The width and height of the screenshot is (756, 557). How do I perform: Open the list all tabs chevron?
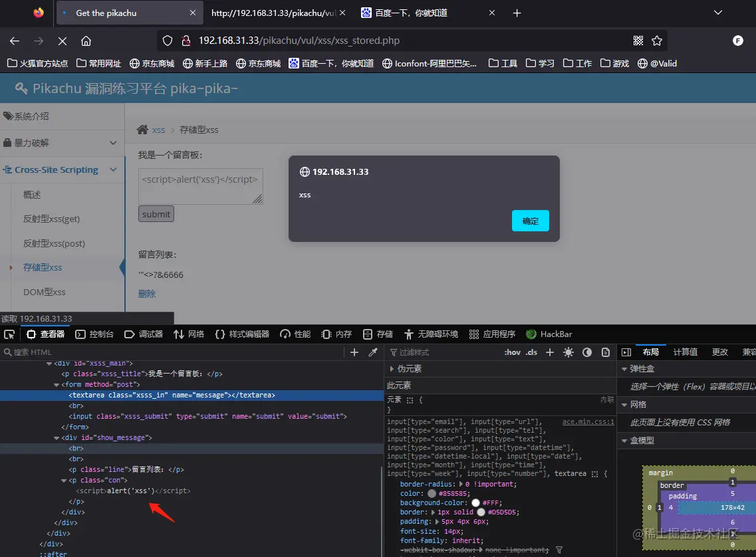[x=718, y=13]
